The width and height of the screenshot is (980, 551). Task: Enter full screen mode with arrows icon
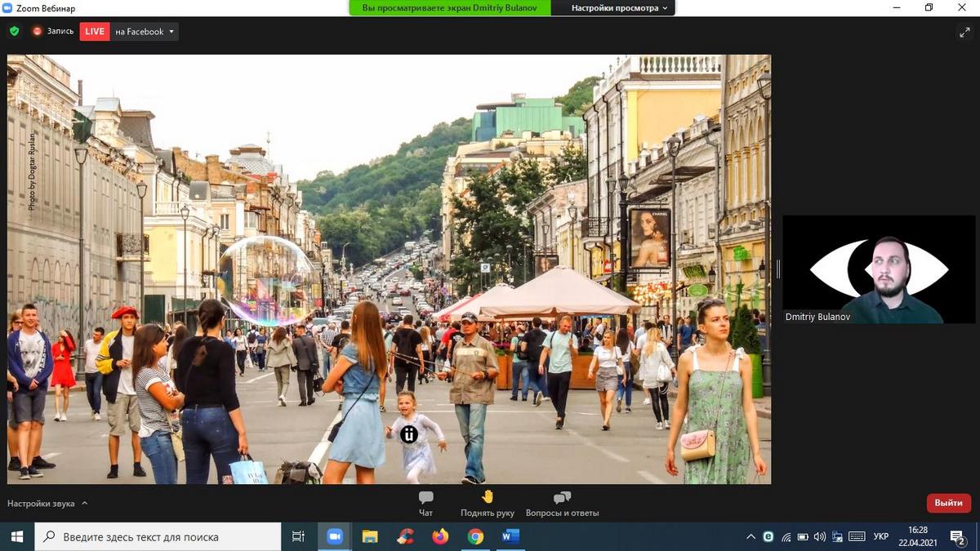pyautogui.click(x=964, y=32)
